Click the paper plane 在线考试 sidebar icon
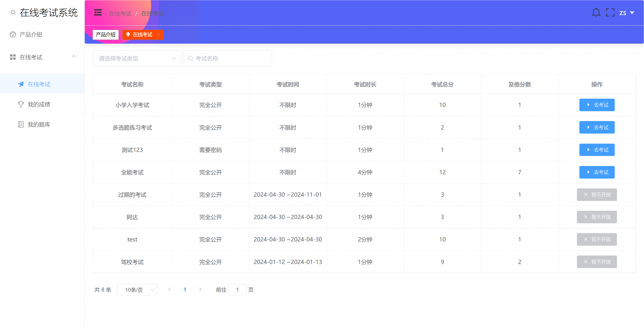644x328 pixels. pyautogui.click(x=21, y=84)
